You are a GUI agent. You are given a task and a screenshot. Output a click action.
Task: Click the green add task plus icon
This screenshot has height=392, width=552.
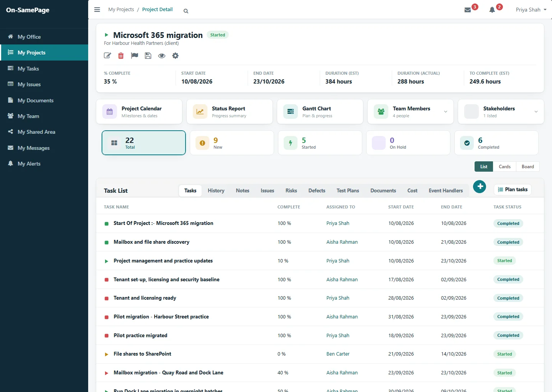click(480, 187)
